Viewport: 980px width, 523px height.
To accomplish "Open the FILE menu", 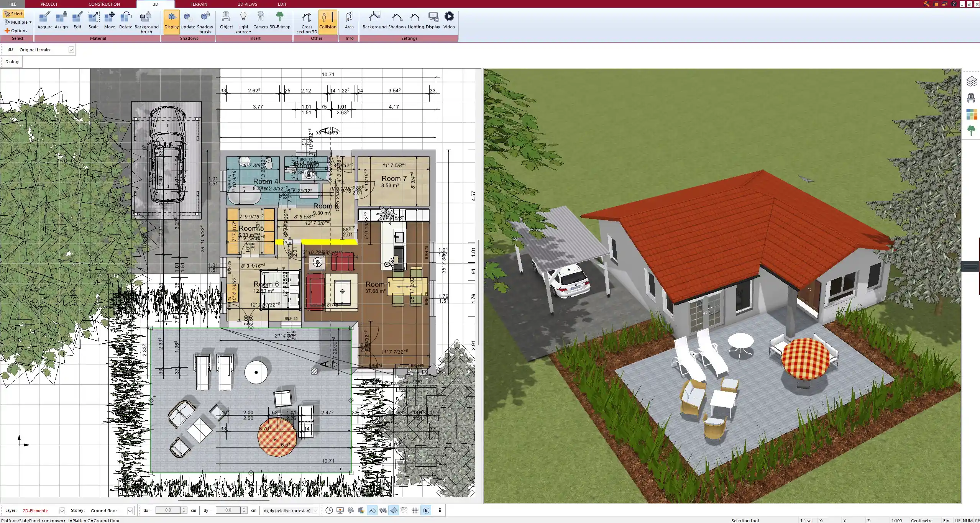I will pyautogui.click(x=12, y=4).
